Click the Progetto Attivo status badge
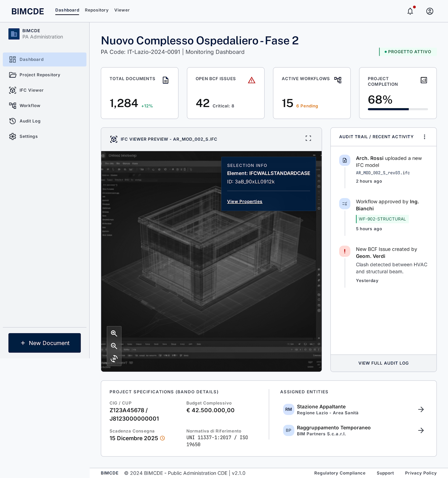 pyautogui.click(x=408, y=52)
